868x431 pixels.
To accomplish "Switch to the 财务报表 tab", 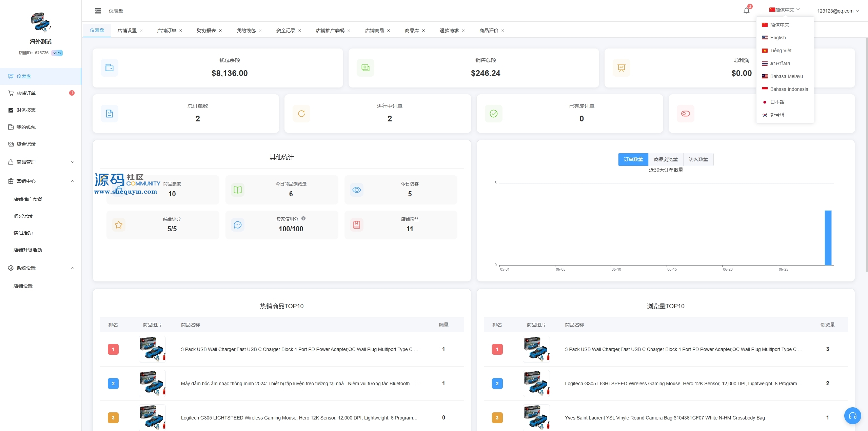I will pyautogui.click(x=206, y=31).
